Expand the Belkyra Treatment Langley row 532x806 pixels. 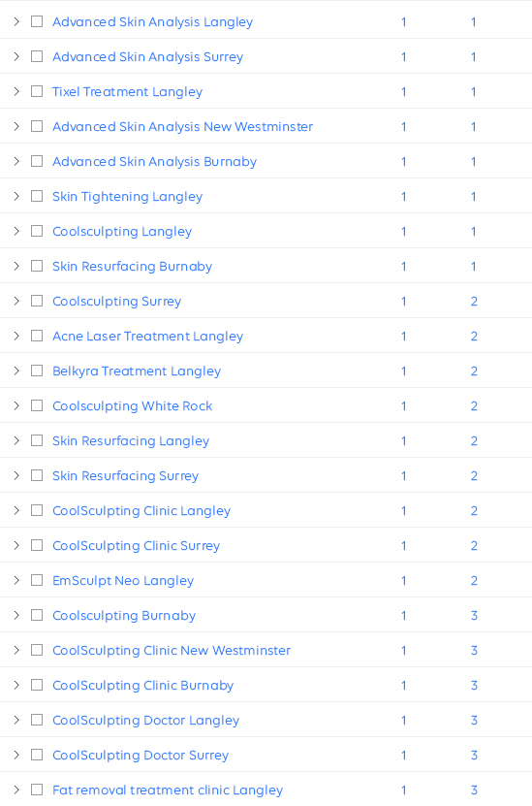tap(16, 371)
